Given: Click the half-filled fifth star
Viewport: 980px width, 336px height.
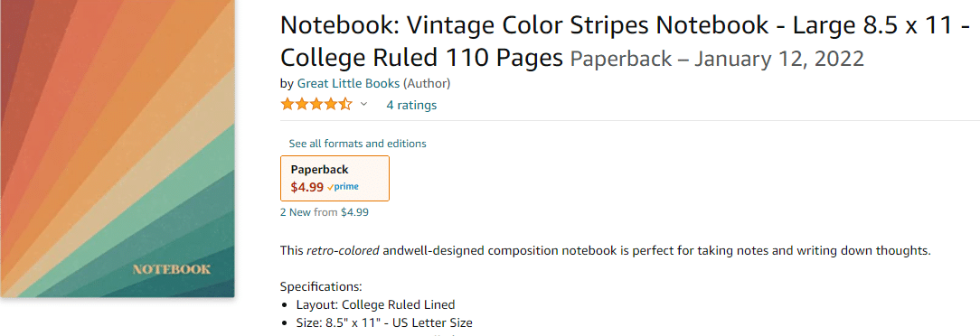Looking at the screenshot, I should [345, 104].
